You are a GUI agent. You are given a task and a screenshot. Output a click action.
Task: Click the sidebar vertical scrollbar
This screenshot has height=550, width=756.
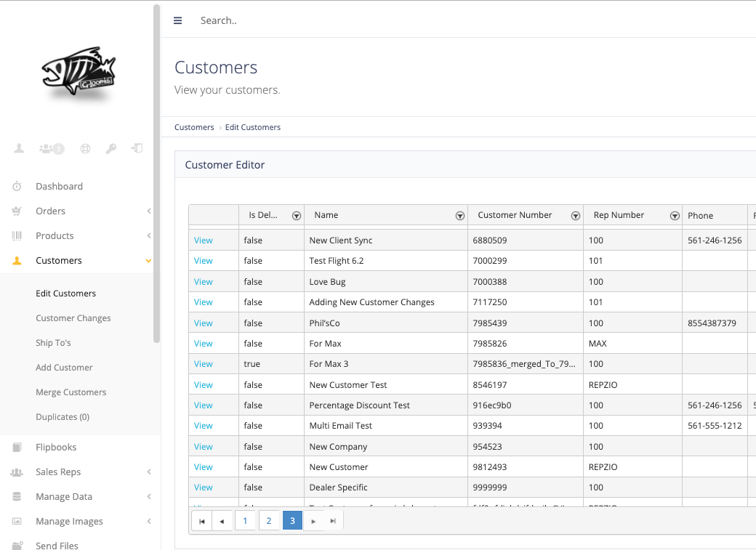tap(156, 174)
